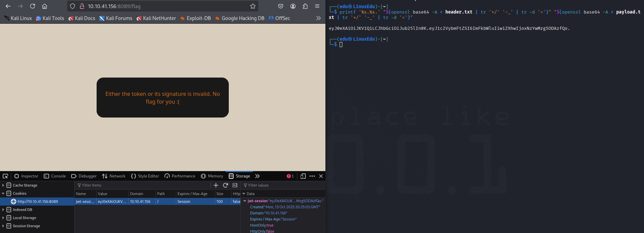This screenshot has height=233, width=644.
Task: Activate the element picker tool
Action: pyautogui.click(x=5, y=176)
